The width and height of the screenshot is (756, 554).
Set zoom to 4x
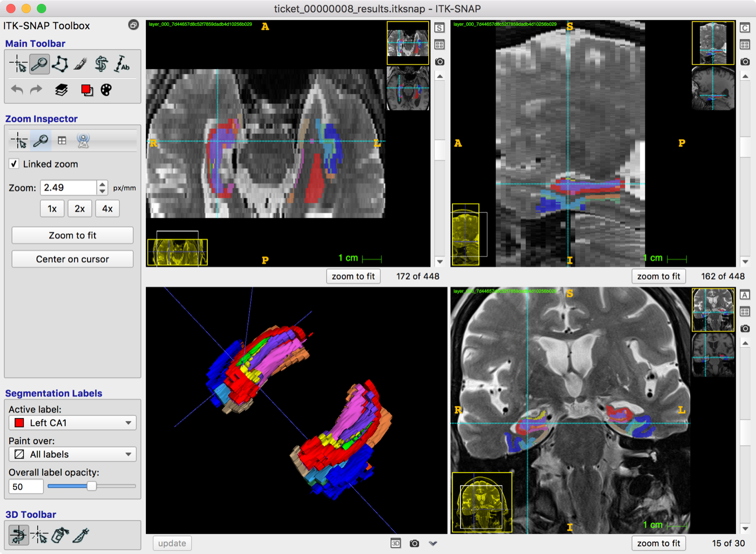click(107, 209)
